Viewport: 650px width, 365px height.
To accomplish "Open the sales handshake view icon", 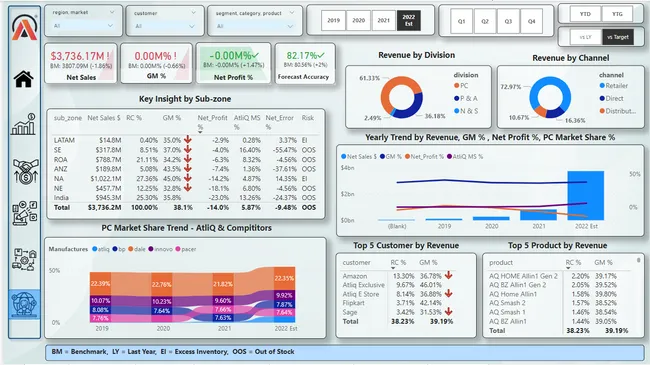I will [x=25, y=171].
